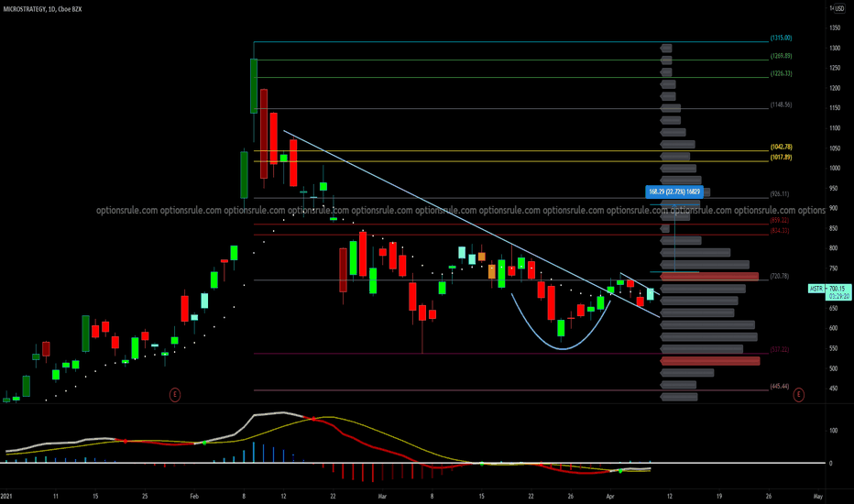Select the (926.11) level label
The image size is (854, 504).
coord(780,194)
